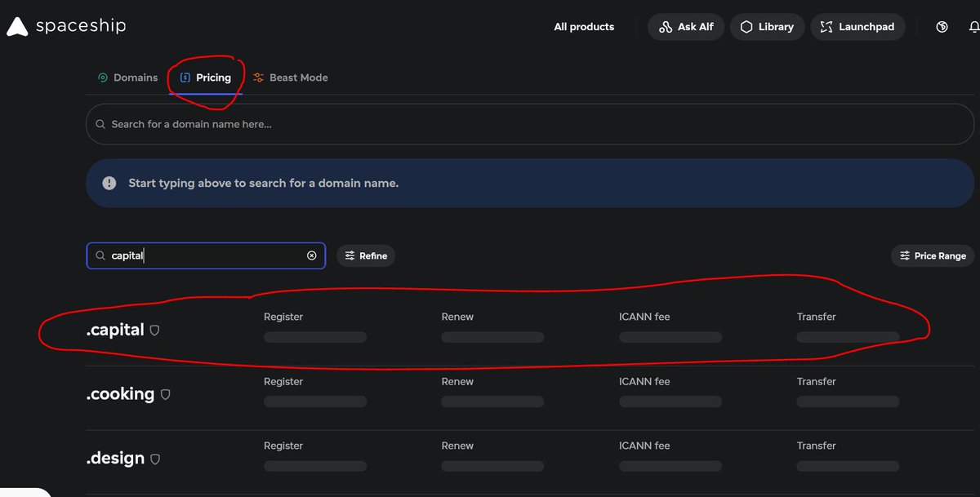Open Ask Alf assistant
This screenshot has width=980, height=497.
[686, 27]
